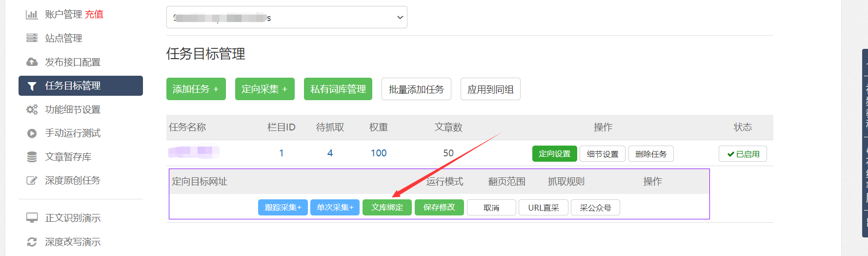The width and height of the screenshot is (868, 256).
Task: Open the 细节设置 options for the task
Action: [x=602, y=154]
